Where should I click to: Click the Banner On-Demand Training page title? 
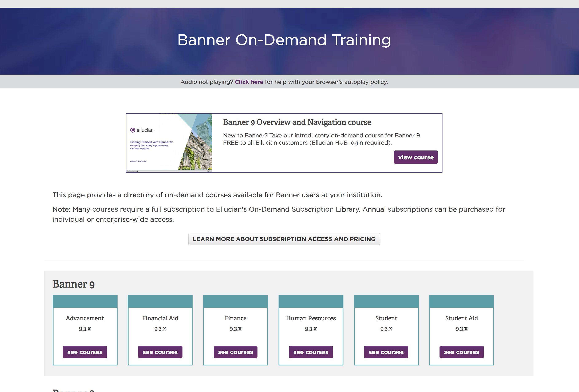click(284, 40)
